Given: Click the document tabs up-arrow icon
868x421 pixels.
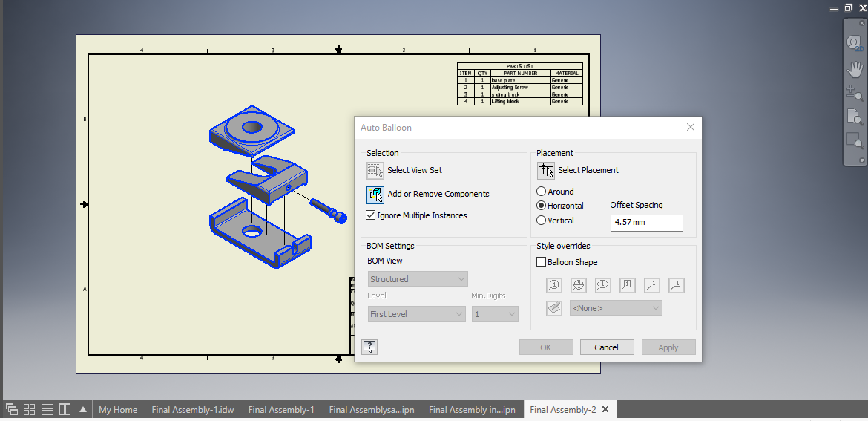Looking at the screenshot, I should click(83, 410).
